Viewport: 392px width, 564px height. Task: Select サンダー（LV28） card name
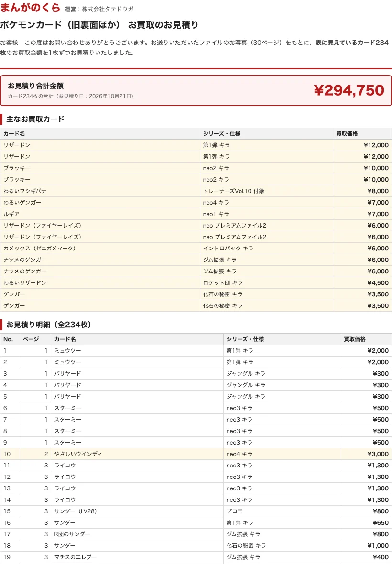coord(76,511)
